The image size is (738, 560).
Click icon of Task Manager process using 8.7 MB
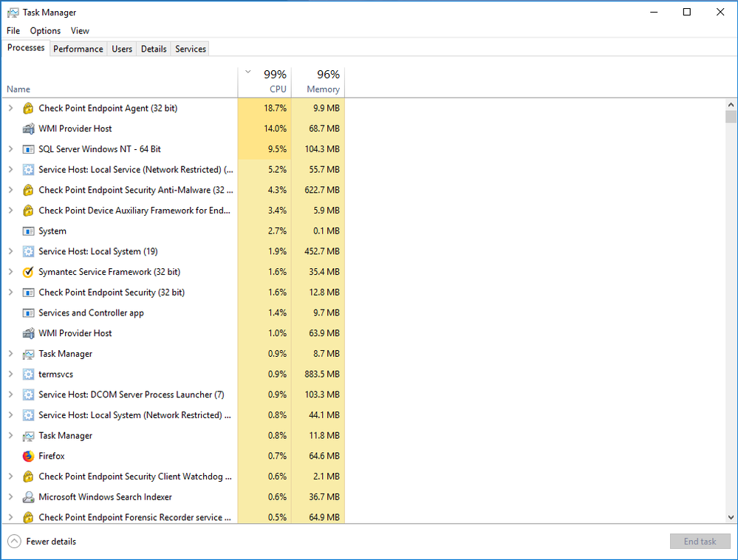click(x=28, y=354)
